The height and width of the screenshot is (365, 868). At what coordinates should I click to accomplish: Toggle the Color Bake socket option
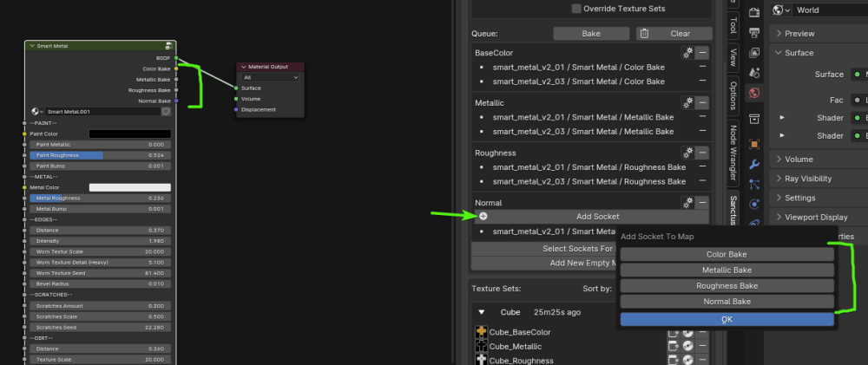727,255
